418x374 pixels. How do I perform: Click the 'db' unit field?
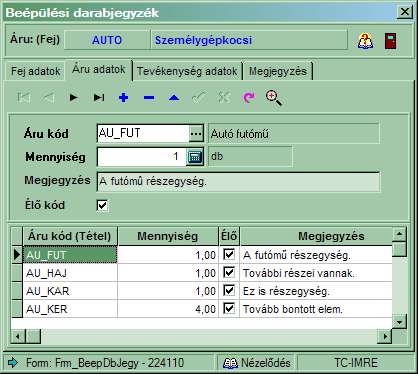(x=250, y=156)
